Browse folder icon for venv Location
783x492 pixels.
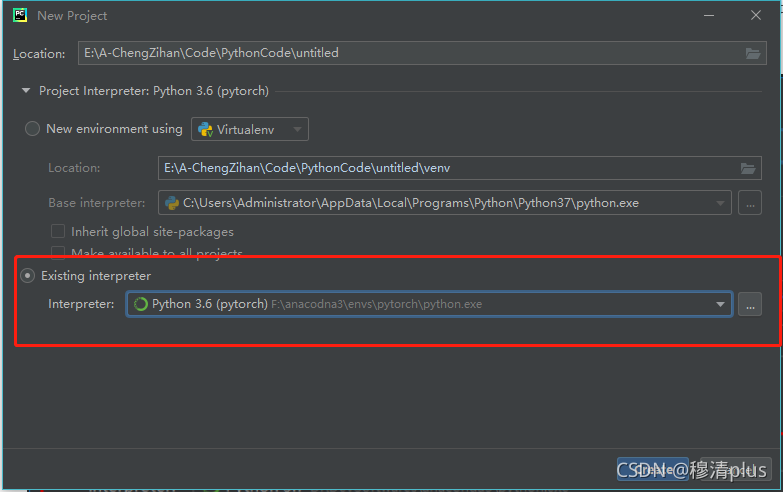748,168
